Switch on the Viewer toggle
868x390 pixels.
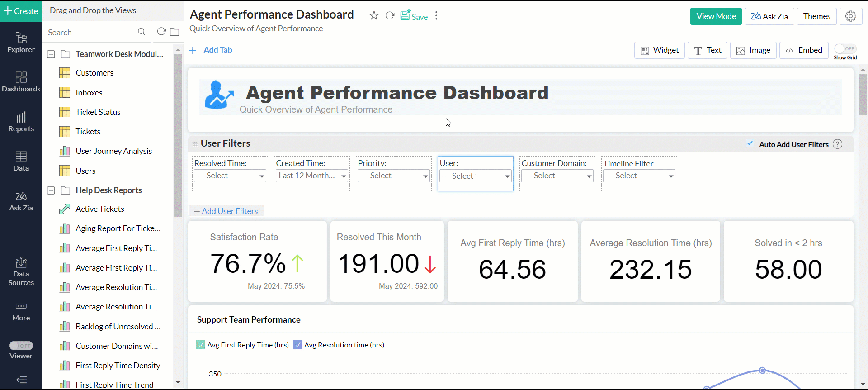point(21,346)
